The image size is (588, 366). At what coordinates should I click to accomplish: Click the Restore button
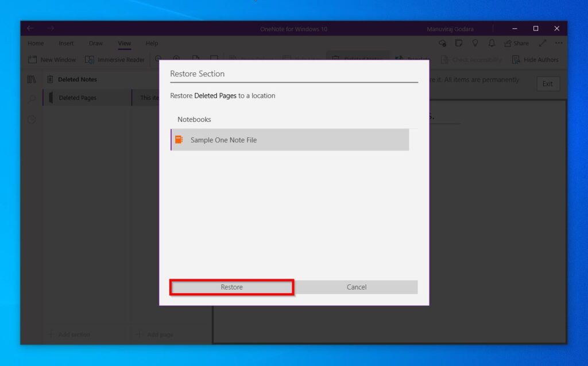click(231, 287)
